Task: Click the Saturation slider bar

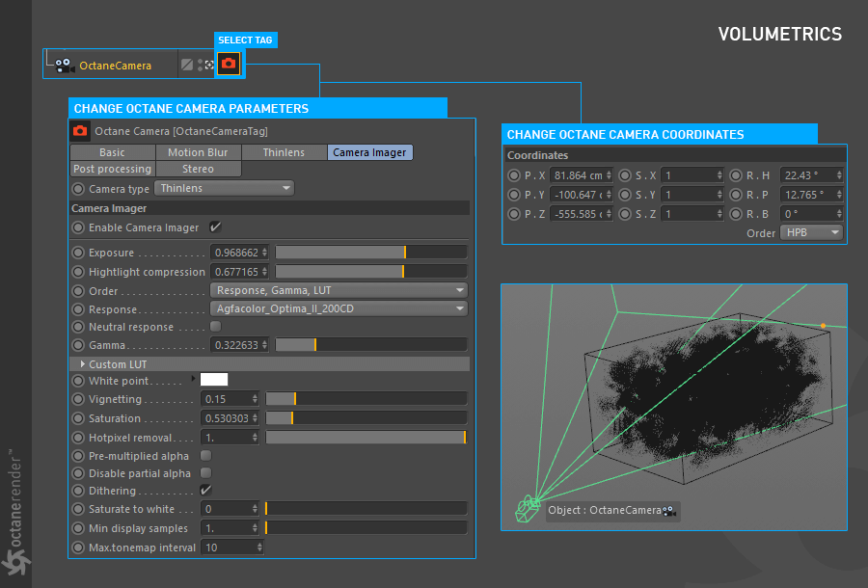Action: point(366,418)
